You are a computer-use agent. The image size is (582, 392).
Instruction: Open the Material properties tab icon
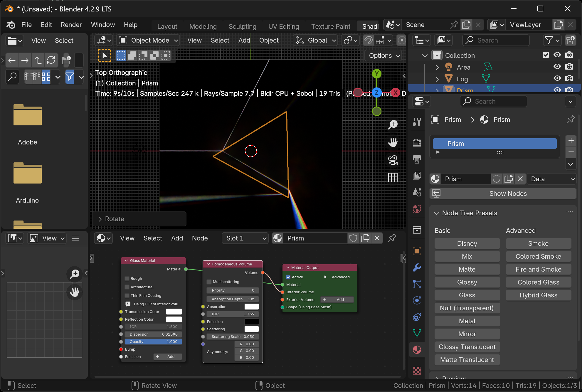(x=417, y=350)
